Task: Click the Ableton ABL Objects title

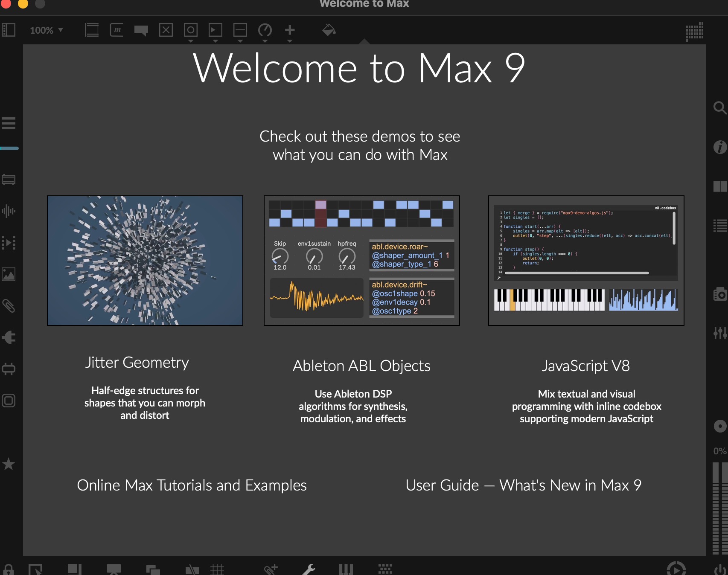Action: tap(361, 366)
